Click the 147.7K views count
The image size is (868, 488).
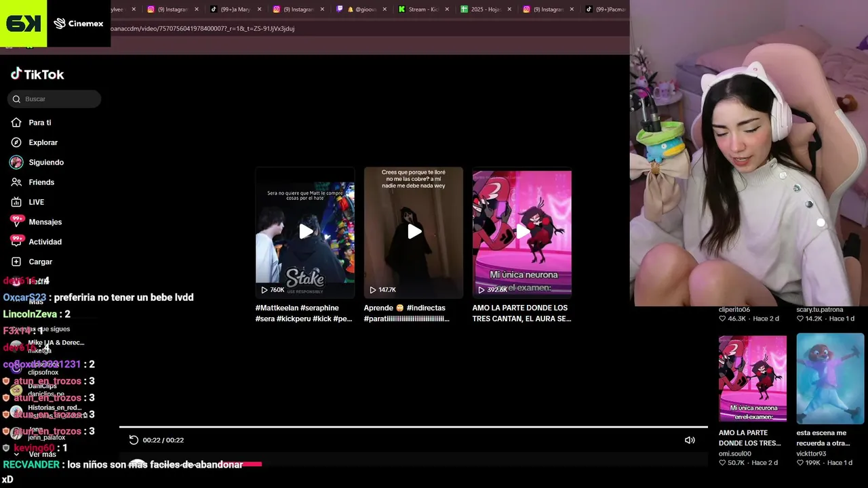(x=382, y=289)
